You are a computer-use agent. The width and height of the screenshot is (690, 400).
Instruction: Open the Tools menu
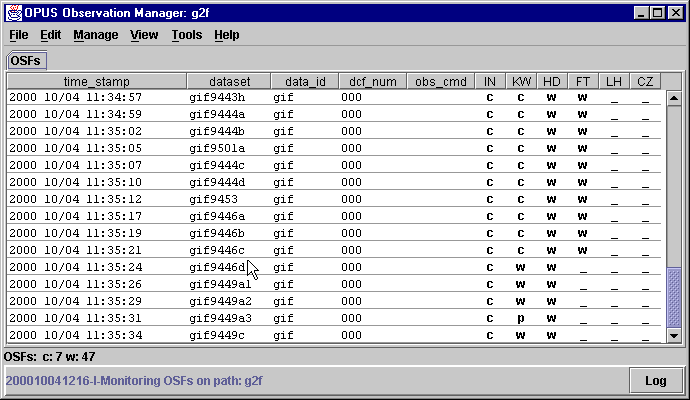tap(186, 35)
